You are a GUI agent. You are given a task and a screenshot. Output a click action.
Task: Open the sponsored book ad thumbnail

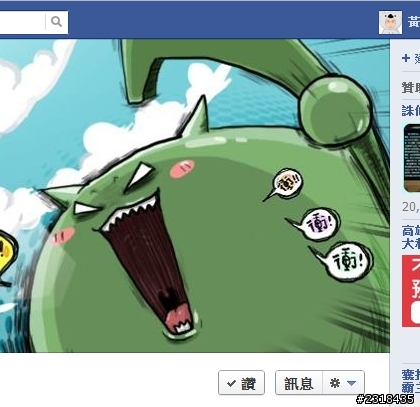click(x=412, y=158)
